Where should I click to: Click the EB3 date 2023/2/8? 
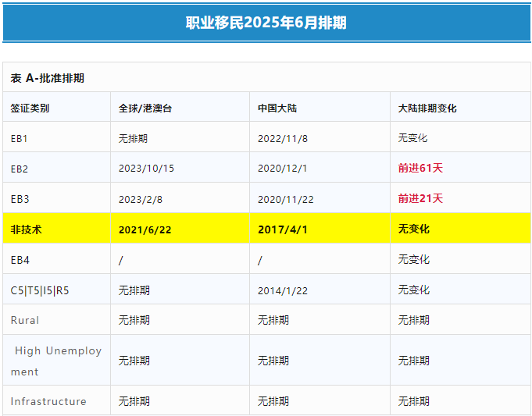click(x=141, y=199)
